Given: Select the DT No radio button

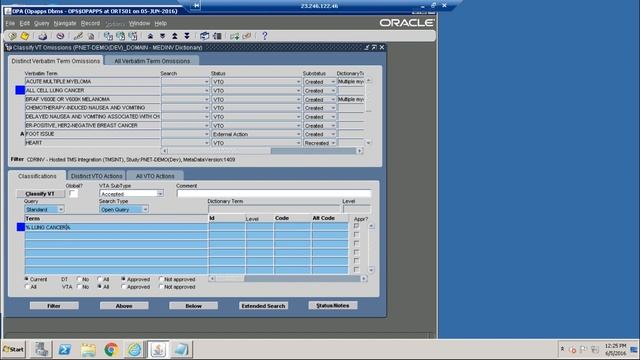Looking at the screenshot, I should [79, 279].
